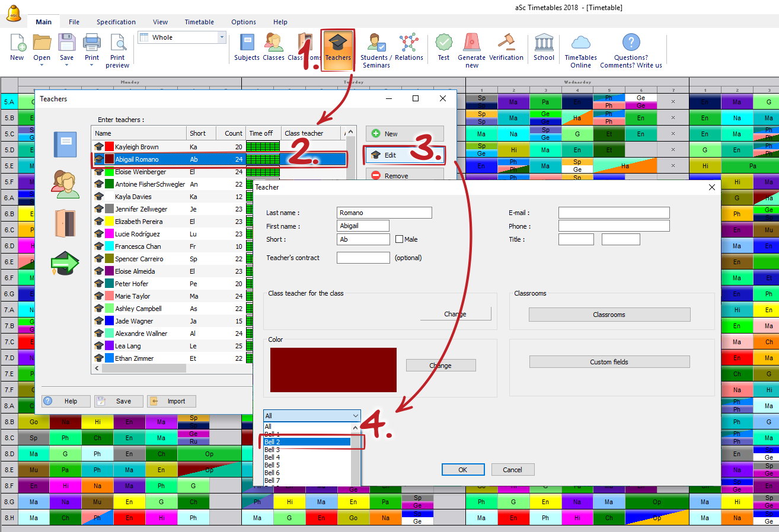Open Custom fields

coord(609,362)
